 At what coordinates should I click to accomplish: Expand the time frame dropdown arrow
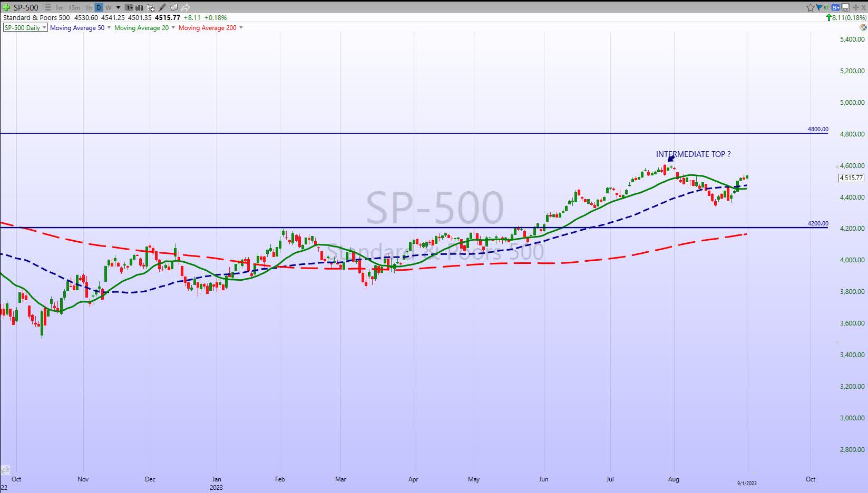118,8
